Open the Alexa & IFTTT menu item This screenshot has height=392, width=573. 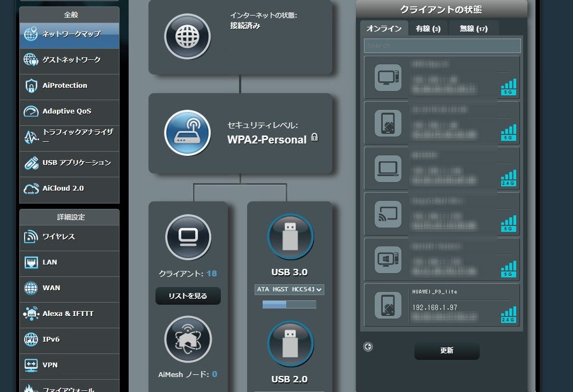click(69, 314)
